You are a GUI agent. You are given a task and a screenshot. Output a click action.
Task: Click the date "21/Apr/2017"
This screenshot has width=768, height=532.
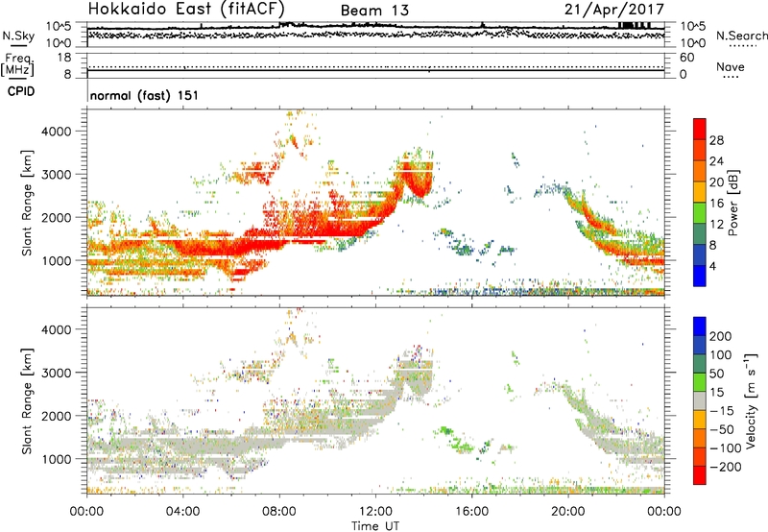[614, 10]
